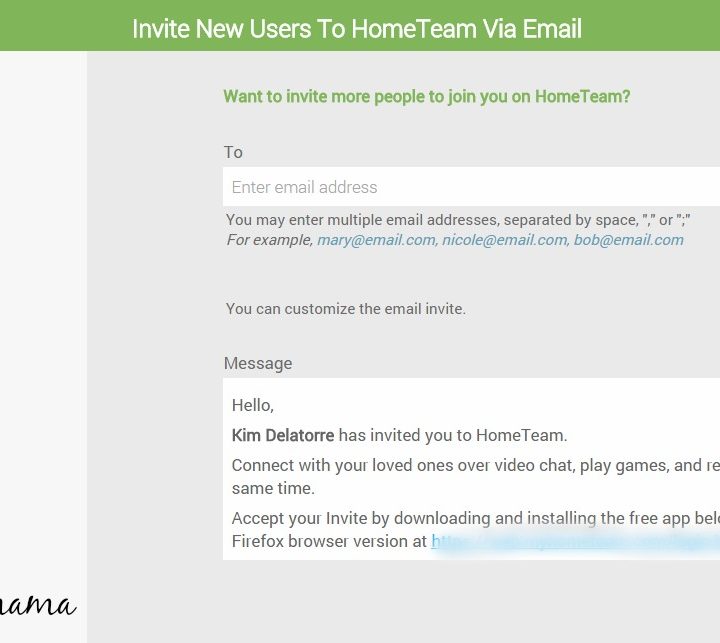
Task: Open the blurred https download link
Action: pos(575,541)
